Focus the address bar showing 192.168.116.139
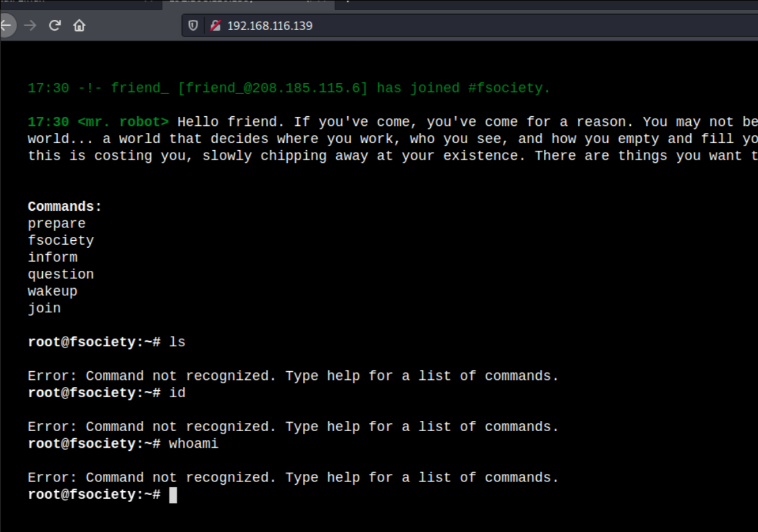Image resolution: width=758 pixels, height=532 pixels. point(469,26)
